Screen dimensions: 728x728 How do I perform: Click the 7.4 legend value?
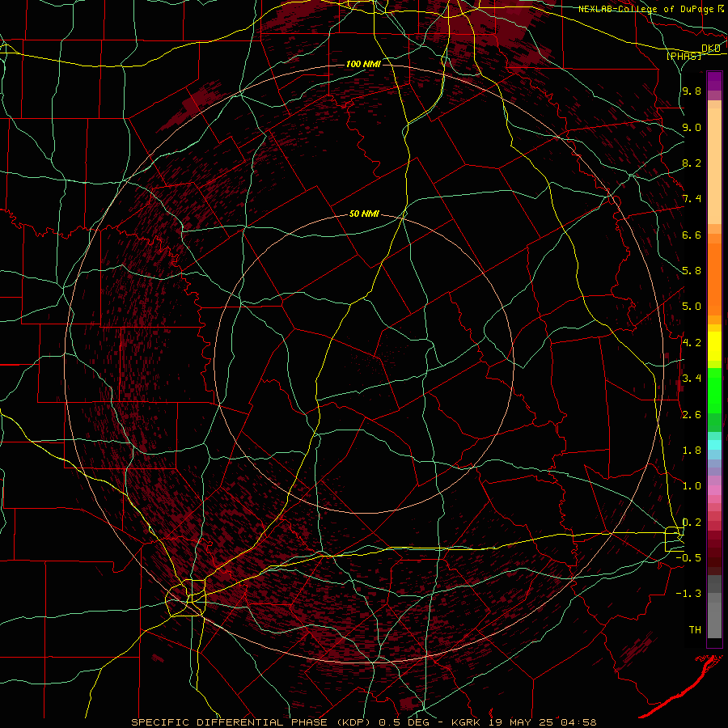pos(692,199)
